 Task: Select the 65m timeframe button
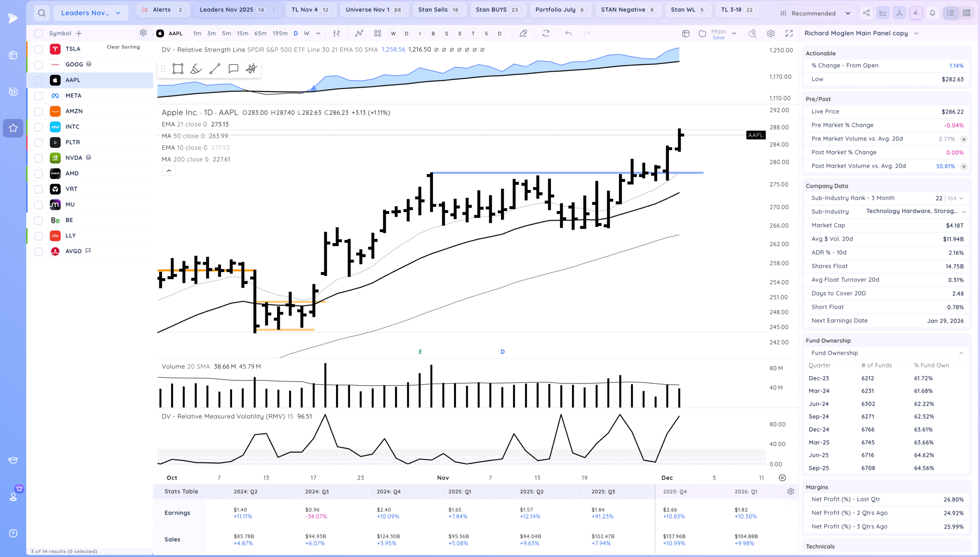pos(260,33)
